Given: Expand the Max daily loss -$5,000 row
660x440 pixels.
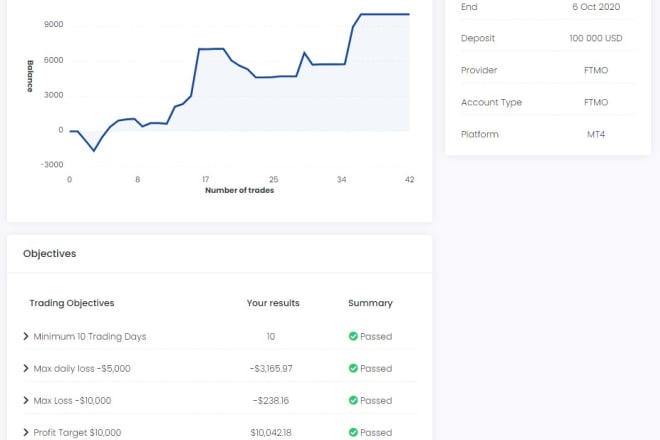Looking at the screenshot, I should point(26,369).
